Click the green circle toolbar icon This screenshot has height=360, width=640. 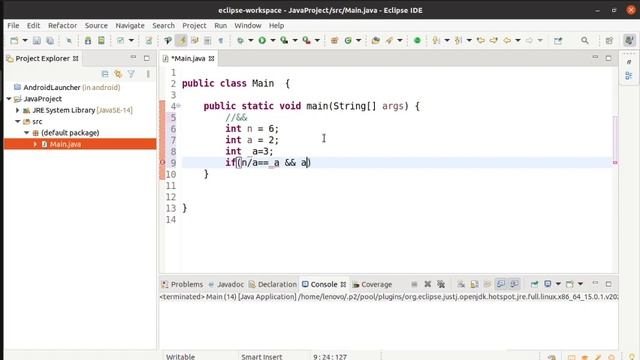417,40
